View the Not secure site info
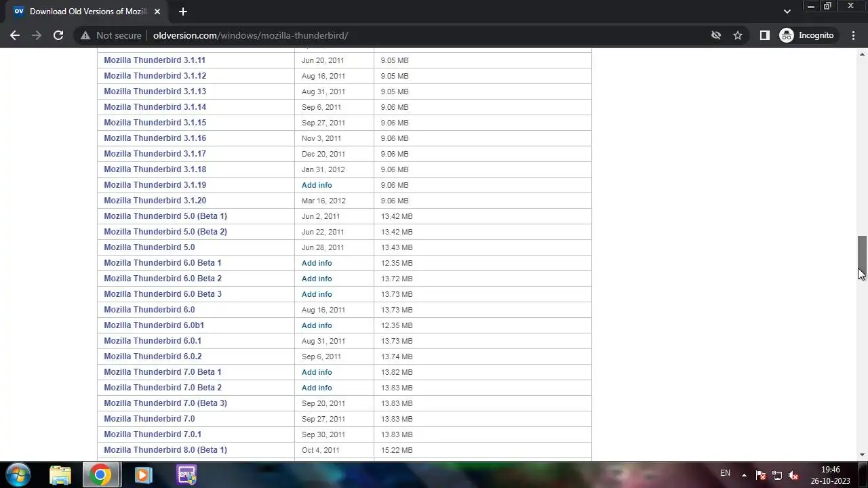Image resolution: width=868 pixels, height=488 pixels. click(111, 35)
